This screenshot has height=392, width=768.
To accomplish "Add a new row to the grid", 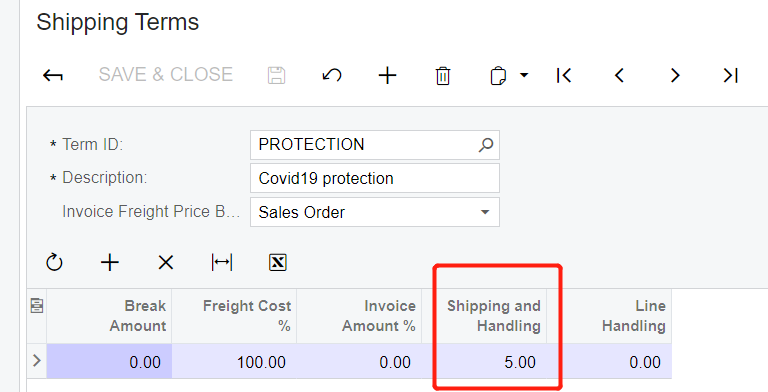I will 110,263.
